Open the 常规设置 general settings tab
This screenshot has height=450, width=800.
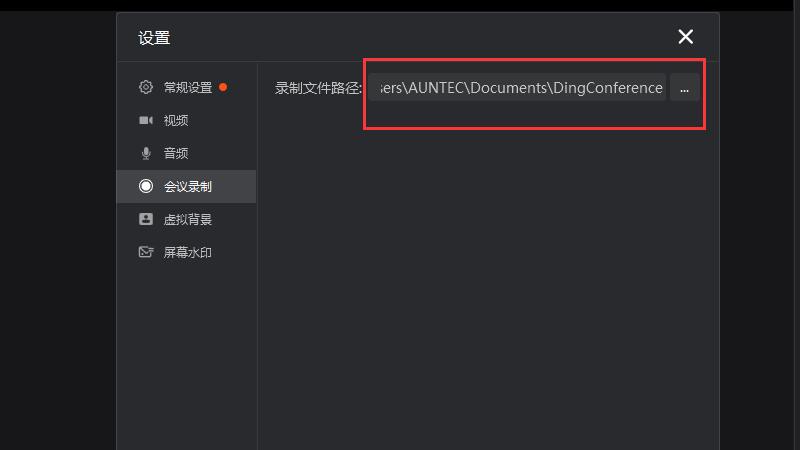point(187,87)
